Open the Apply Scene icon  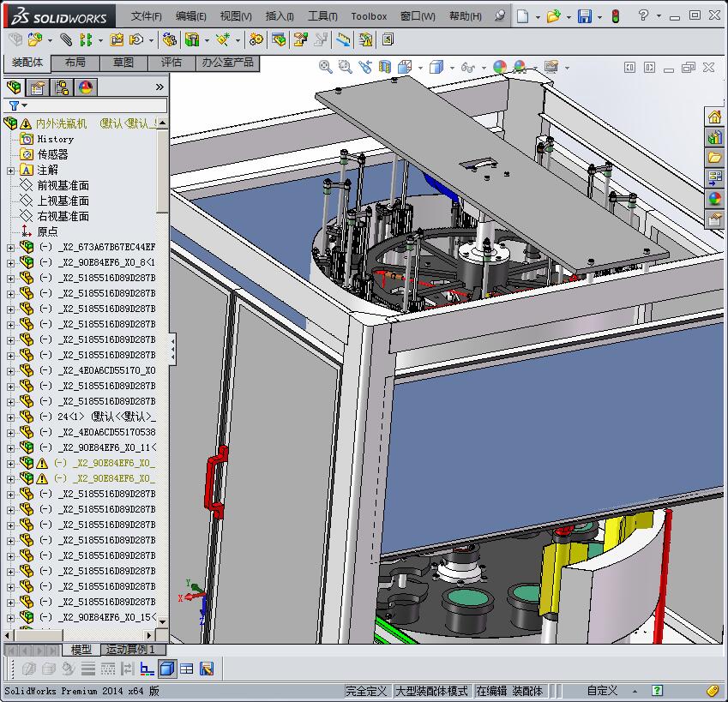pyautogui.click(x=520, y=67)
